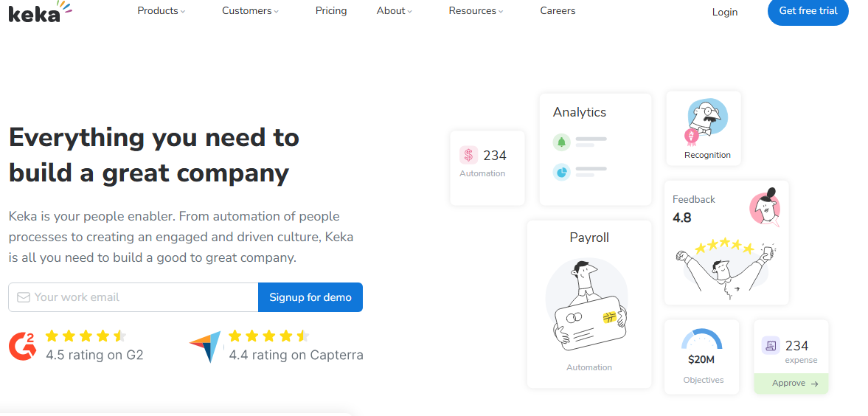Click the Login link
The height and width of the screenshot is (416, 868).
[725, 12]
